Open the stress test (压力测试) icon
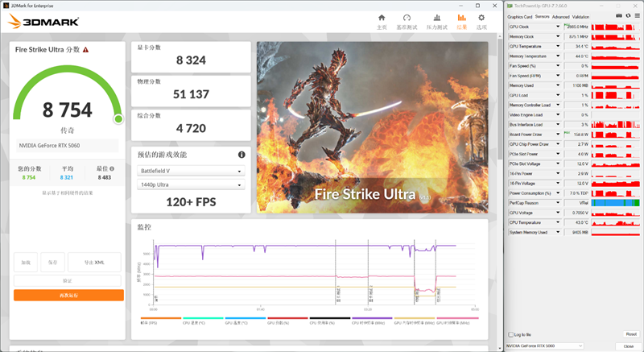 point(436,18)
